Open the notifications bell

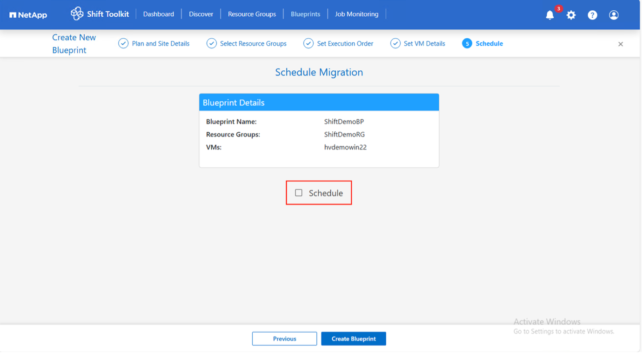pyautogui.click(x=550, y=15)
